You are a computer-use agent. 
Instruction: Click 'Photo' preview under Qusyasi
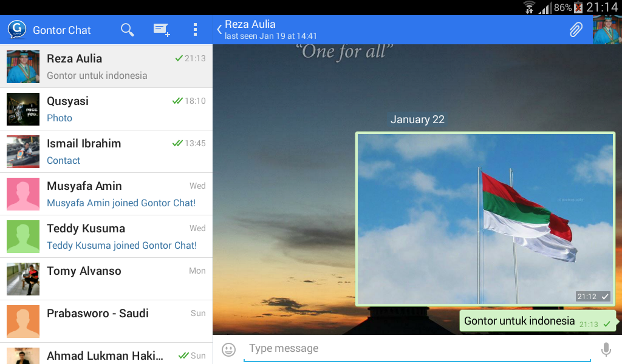click(60, 118)
